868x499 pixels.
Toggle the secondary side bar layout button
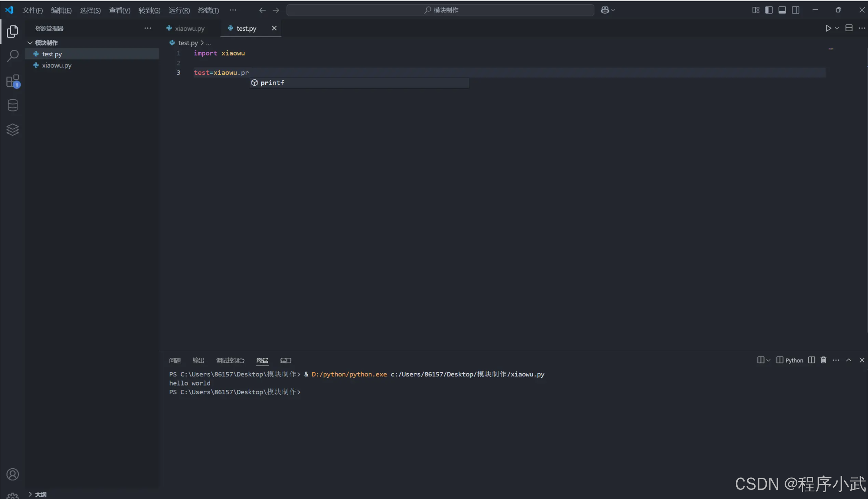point(796,10)
